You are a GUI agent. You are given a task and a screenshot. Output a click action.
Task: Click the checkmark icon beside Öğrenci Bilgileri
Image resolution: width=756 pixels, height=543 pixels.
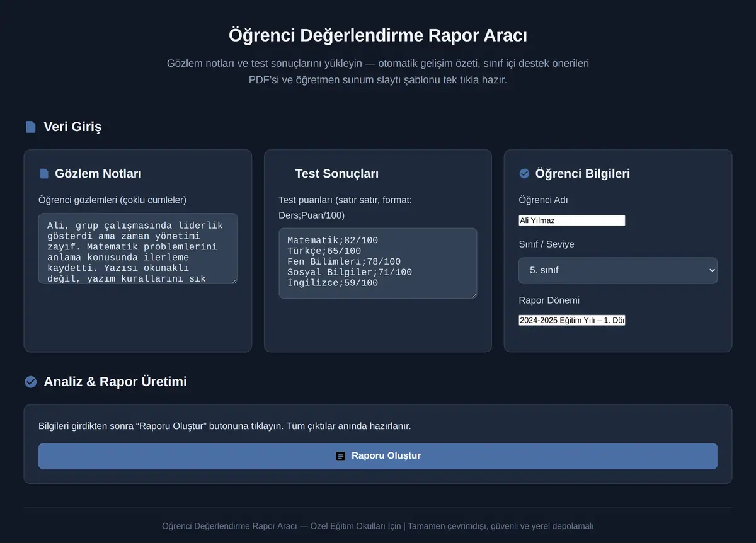(x=524, y=174)
